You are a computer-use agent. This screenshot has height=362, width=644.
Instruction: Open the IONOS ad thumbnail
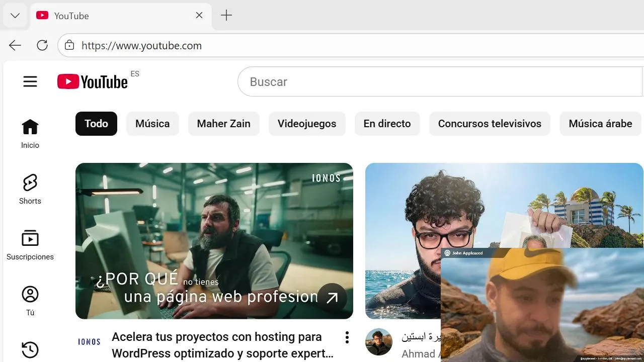click(214, 241)
